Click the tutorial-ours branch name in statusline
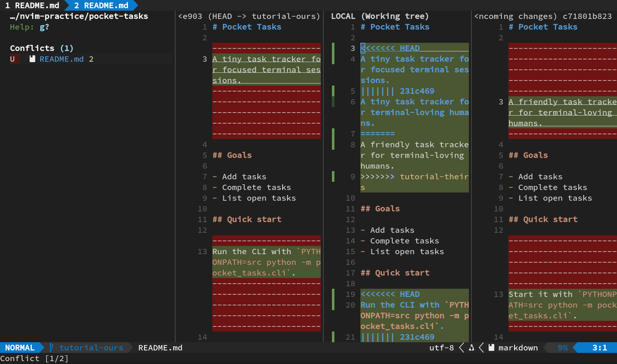This screenshot has height=364, width=617. [x=91, y=348]
